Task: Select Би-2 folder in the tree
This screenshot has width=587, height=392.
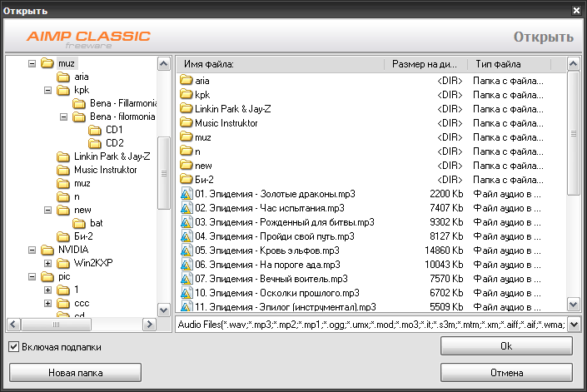Action: click(x=83, y=236)
